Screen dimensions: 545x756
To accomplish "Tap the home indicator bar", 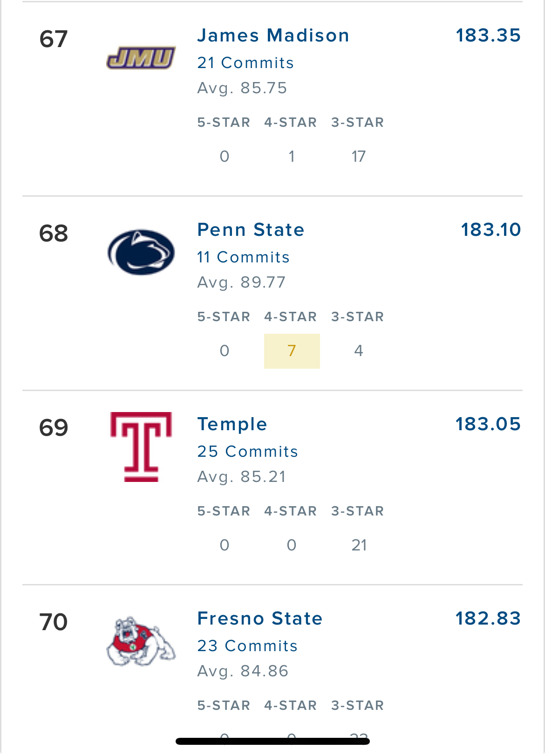I will coord(272,741).
